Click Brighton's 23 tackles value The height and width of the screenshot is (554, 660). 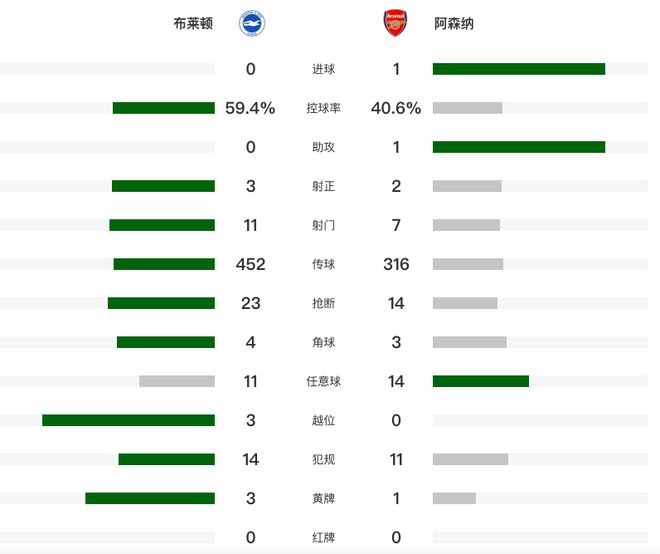click(x=250, y=303)
